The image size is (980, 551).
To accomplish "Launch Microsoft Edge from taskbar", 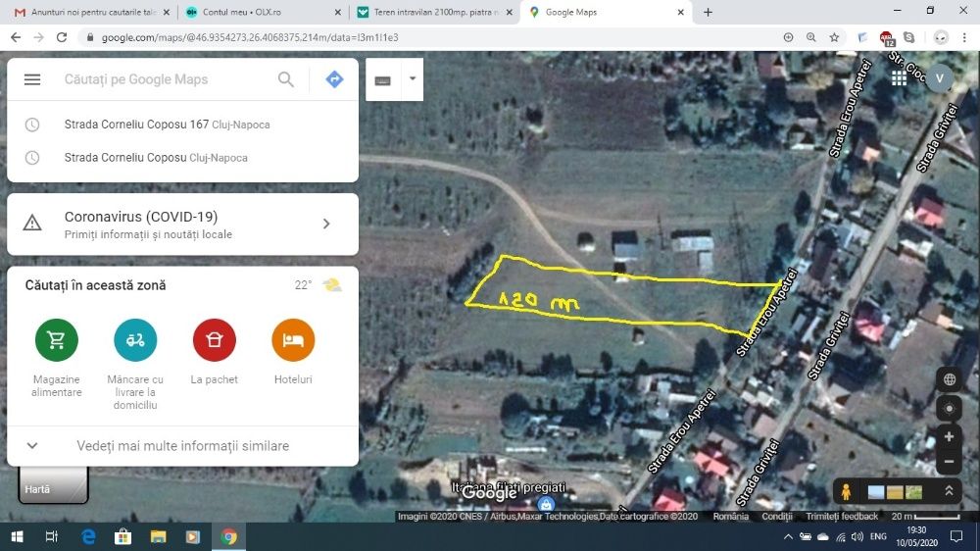I will tap(88, 536).
